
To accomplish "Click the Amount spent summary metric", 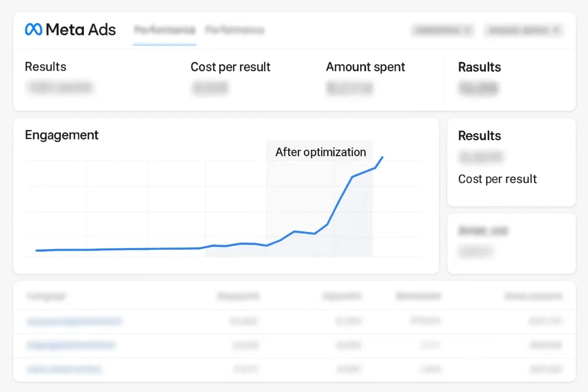I will (365, 67).
